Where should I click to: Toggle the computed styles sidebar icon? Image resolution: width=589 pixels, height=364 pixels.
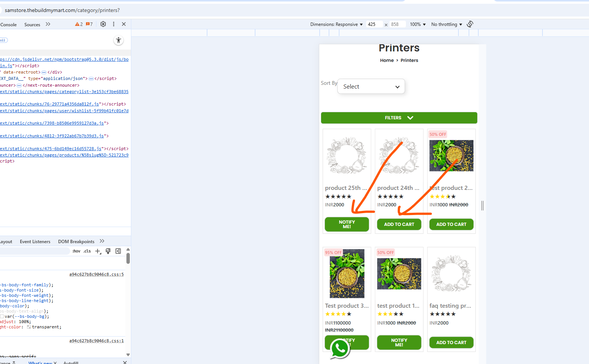pos(118,251)
